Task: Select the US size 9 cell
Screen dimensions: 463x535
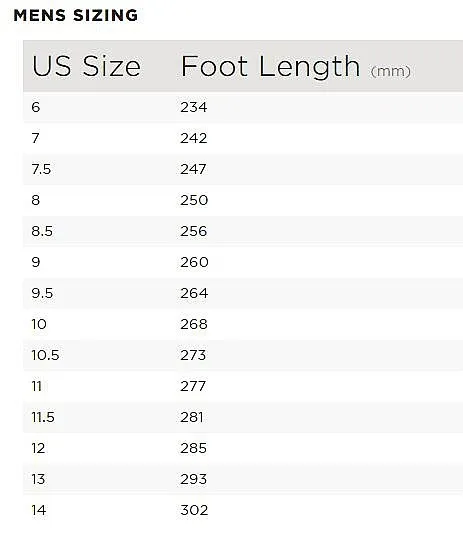Action: pyautogui.click(x=36, y=262)
